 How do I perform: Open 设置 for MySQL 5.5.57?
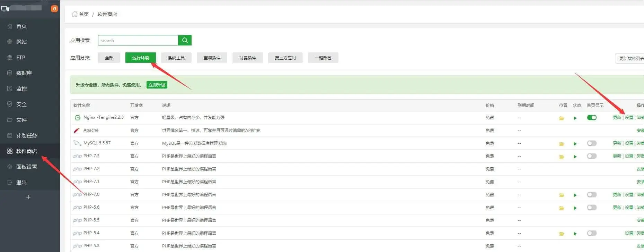629,143
